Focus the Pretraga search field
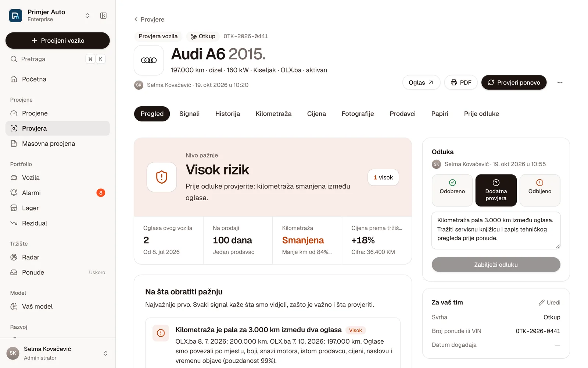The image size is (588, 368). pyautogui.click(x=58, y=59)
